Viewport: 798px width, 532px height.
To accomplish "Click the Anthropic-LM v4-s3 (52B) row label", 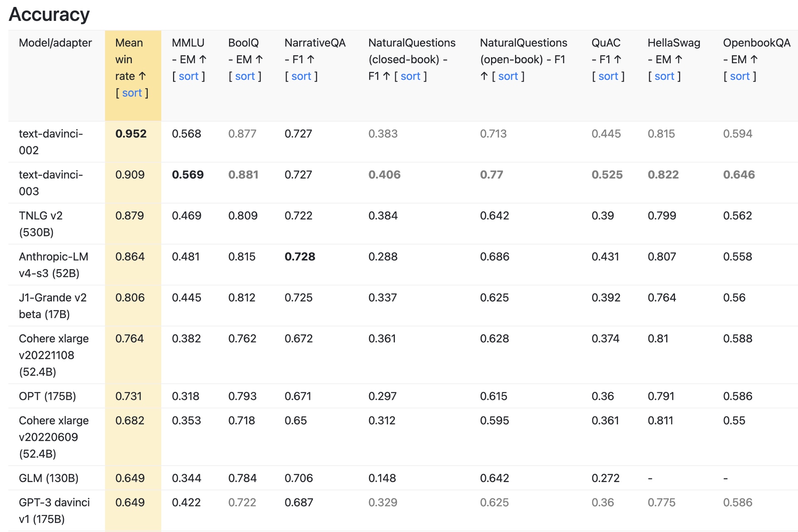I will coord(54,265).
